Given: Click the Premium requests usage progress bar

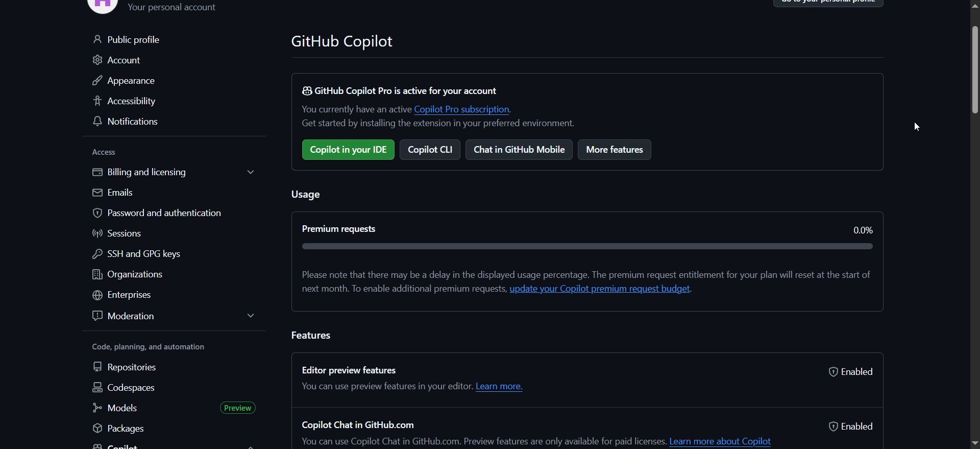Looking at the screenshot, I should pos(587,246).
